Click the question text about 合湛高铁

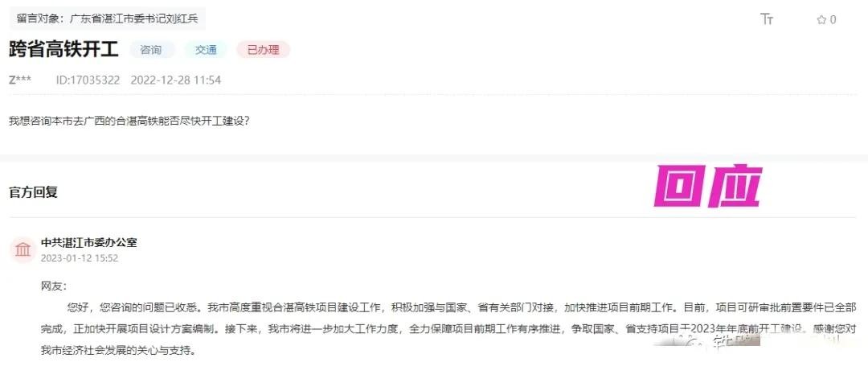click(x=129, y=121)
